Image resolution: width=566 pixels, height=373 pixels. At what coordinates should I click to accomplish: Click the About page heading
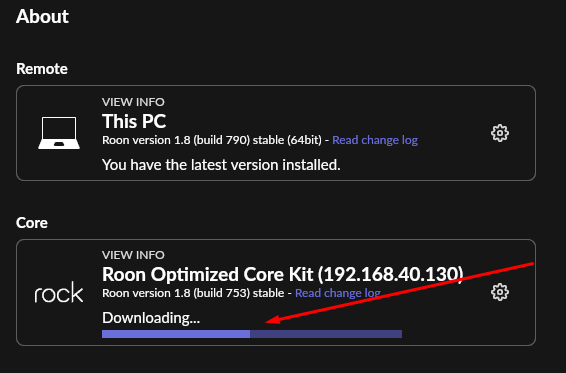tap(42, 17)
